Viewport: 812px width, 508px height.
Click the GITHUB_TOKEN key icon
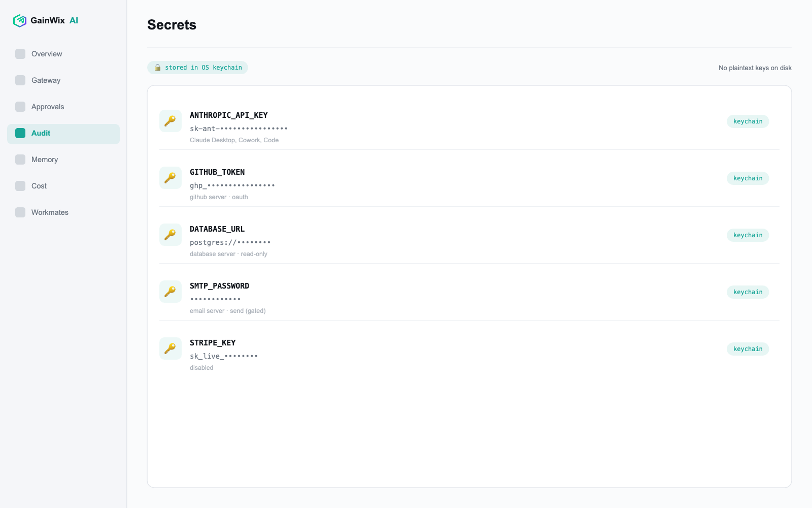click(171, 178)
